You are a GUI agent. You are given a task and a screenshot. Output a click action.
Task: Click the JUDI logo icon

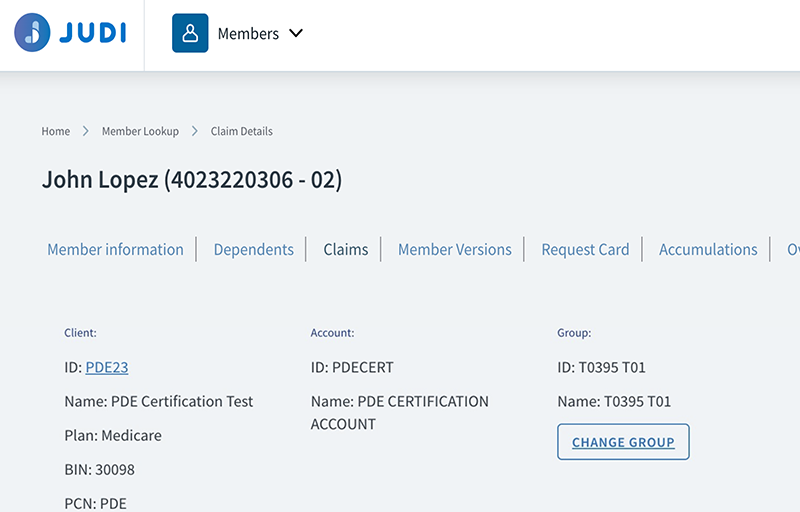point(32,33)
